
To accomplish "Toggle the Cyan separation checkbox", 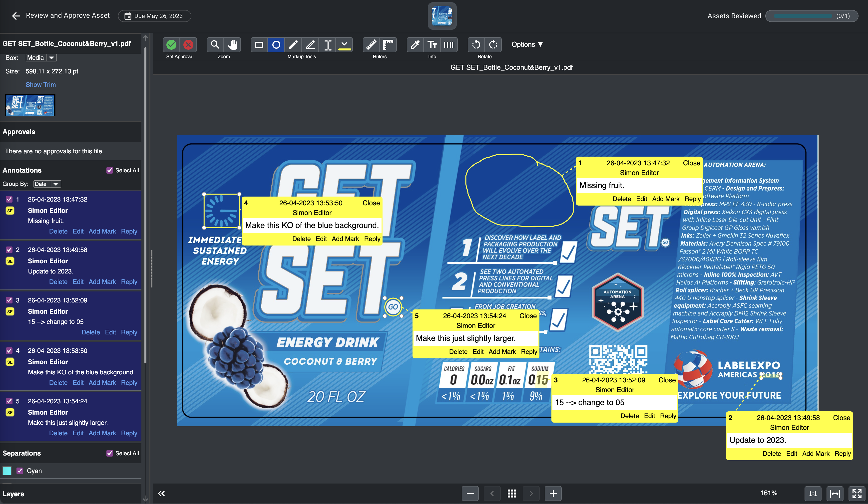I will [20, 471].
